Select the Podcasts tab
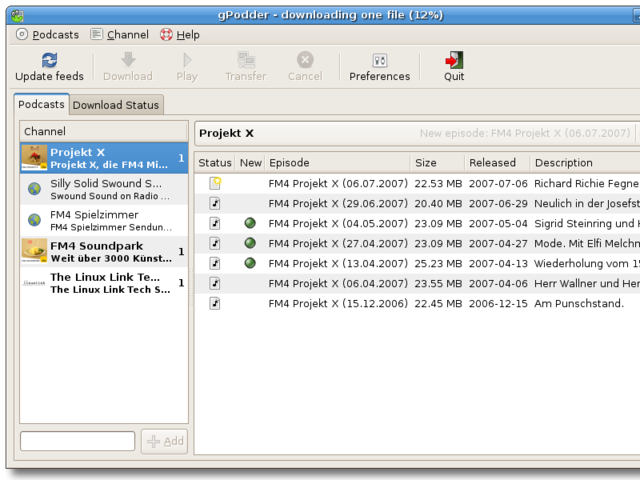 41,104
